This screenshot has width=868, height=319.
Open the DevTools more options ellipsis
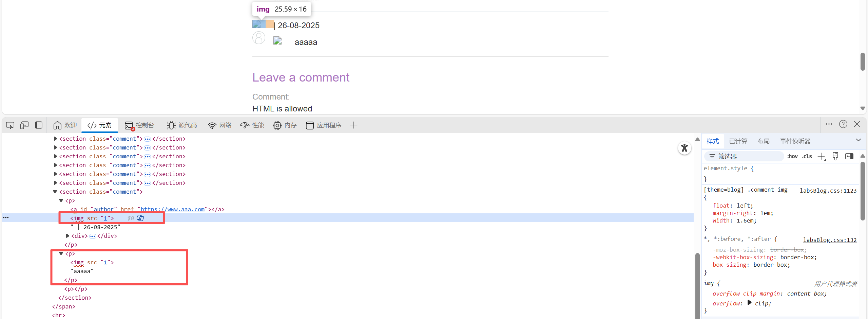pos(829,124)
